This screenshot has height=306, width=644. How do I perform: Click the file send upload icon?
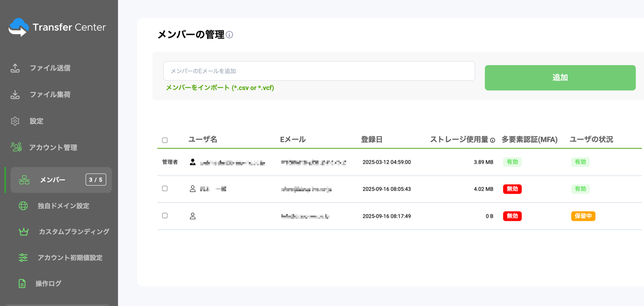click(15, 68)
